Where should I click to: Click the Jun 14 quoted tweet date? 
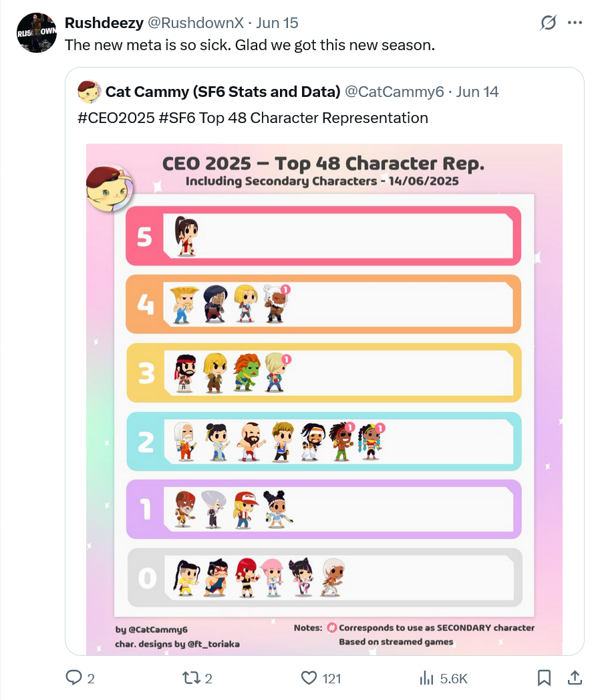pyautogui.click(x=477, y=92)
